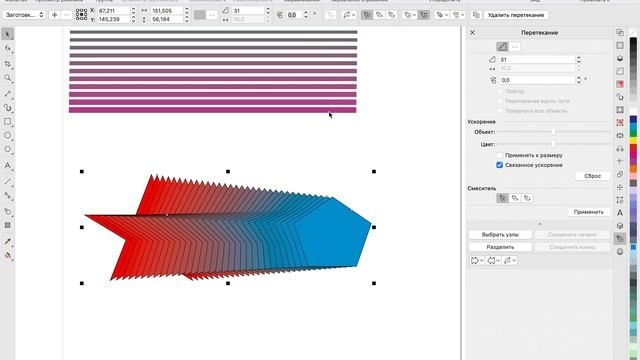The height and width of the screenshot is (360, 640).
Task: Click copy blend properties icon in property bar
Action: pos(476,15)
